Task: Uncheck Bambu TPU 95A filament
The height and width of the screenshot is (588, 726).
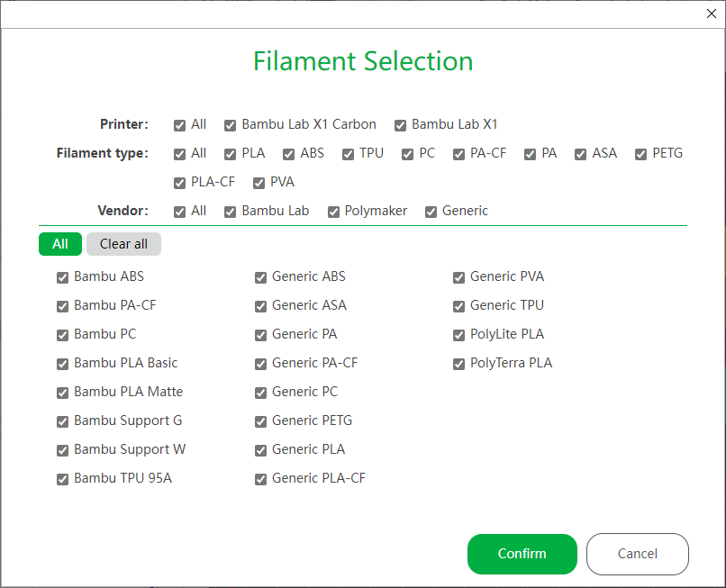Action: click(x=62, y=479)
